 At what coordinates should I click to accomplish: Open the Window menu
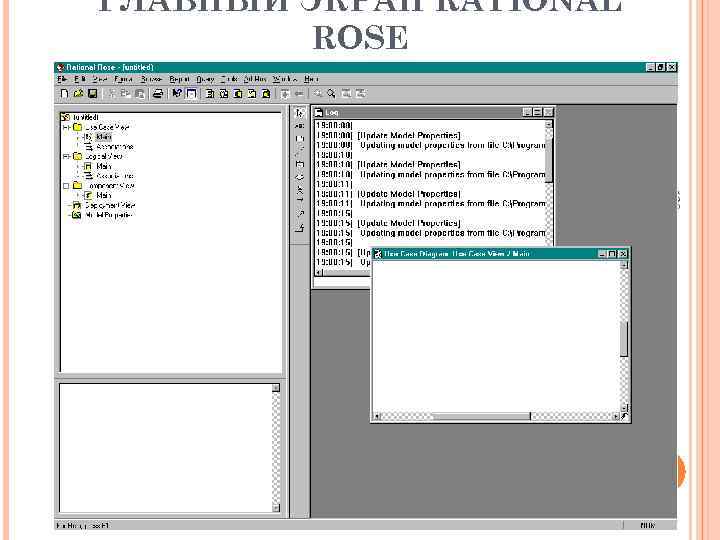285,79
